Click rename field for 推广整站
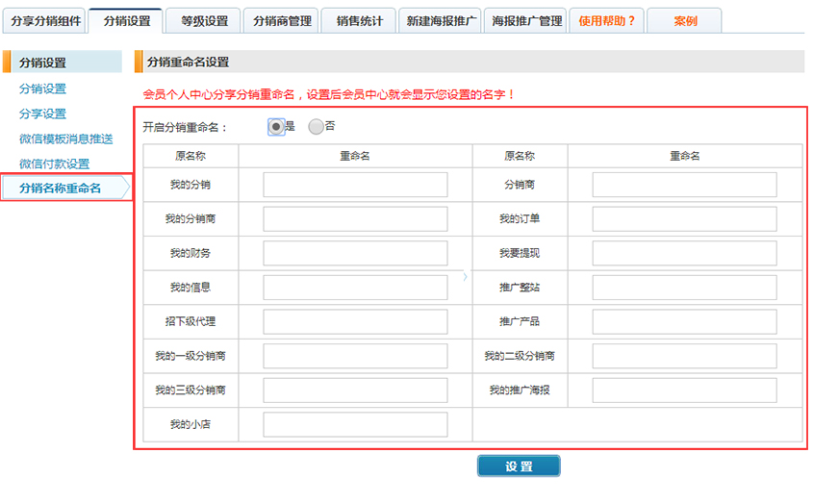Screen dimensions: 813x504 pos(684,288)
